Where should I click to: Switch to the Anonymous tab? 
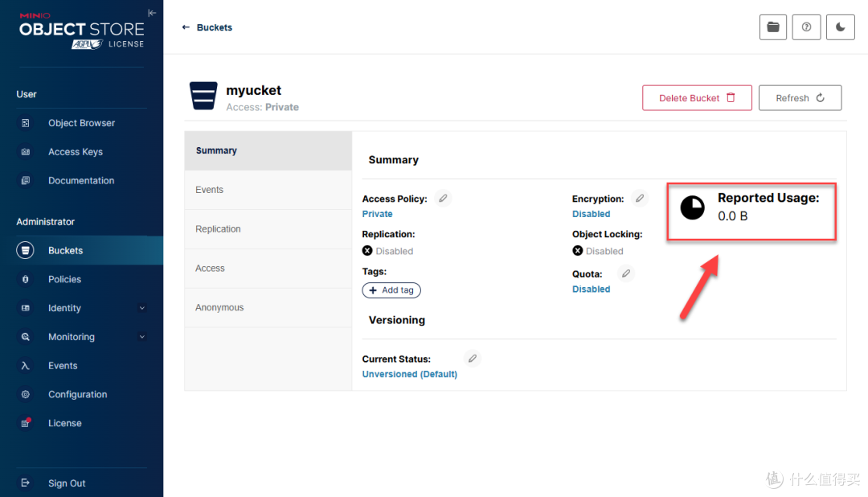click(x=268, y=308)
